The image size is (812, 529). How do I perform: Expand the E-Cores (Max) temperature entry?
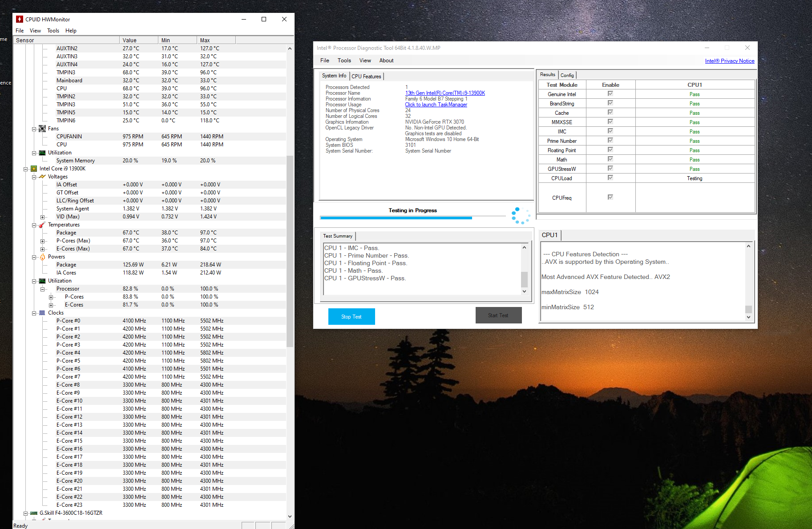click(42, 249)
